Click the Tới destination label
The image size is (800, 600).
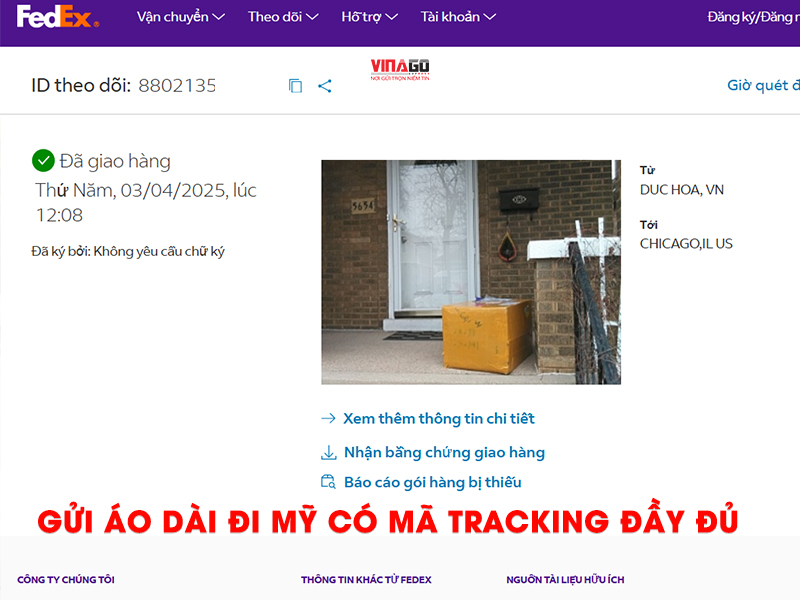click(649, 224)
